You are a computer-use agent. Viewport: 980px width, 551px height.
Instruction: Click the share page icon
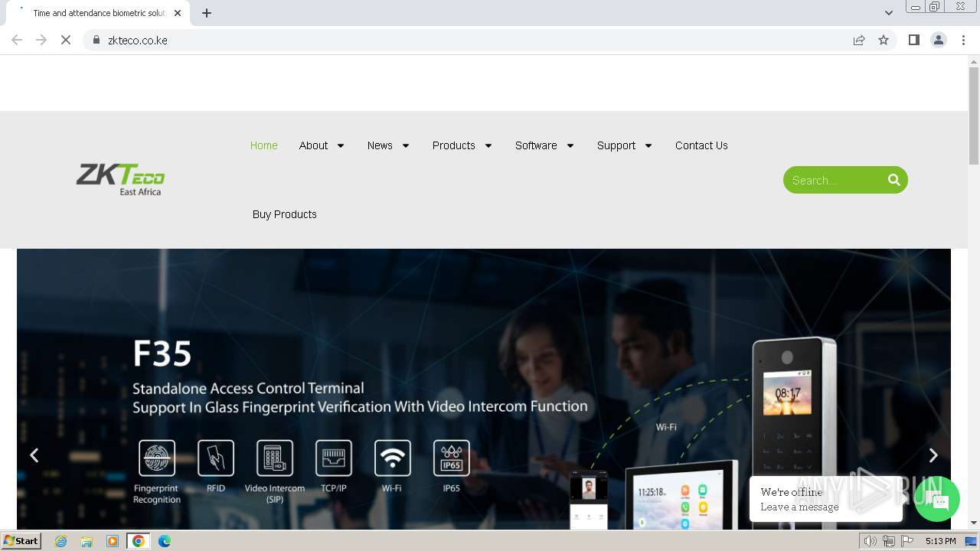[x=859, y=40]
